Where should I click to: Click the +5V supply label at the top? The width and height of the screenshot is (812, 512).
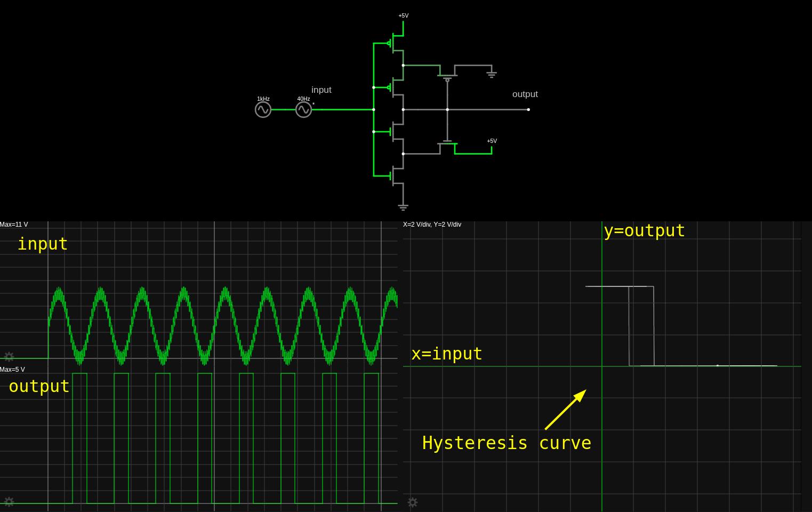[404, 16]
